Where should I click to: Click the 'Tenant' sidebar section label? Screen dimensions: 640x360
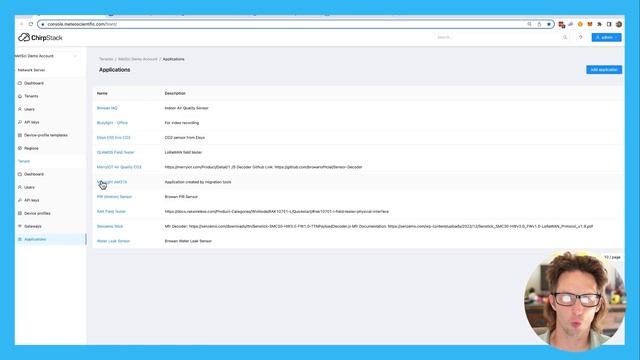(x=24, y=161)
